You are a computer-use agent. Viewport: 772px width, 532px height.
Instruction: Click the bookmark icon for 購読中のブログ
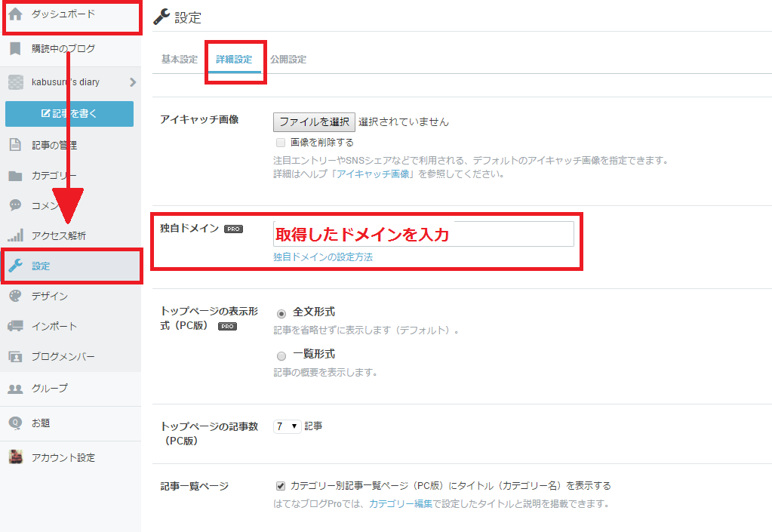click(15, 48)
